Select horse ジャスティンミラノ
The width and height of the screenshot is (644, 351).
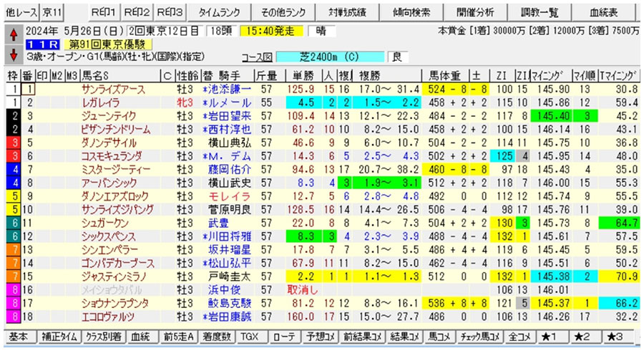[114, 277]
